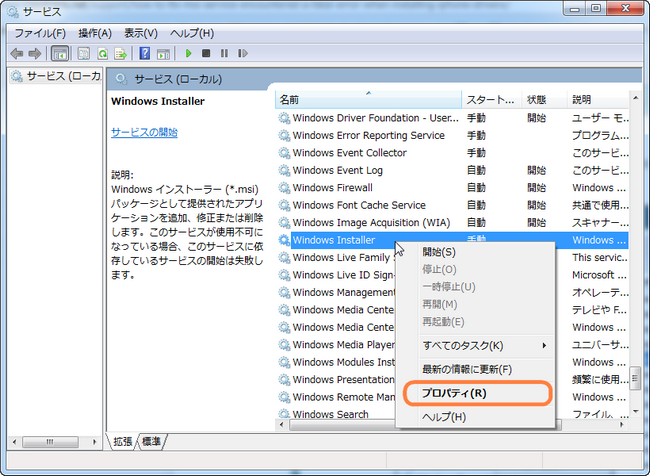Choose ヘルプ(H) in the context menu
The image size is (650, 476).
(x=475, y=417)
